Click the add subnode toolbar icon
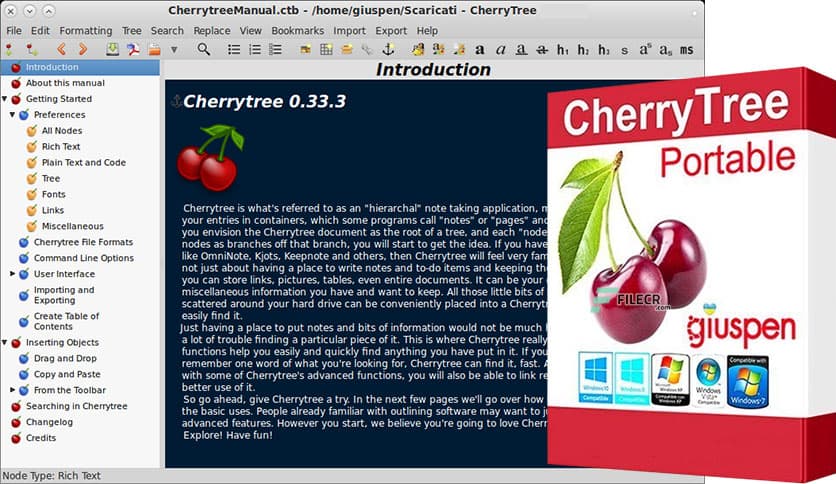Screen dimensions: 836x484 (x=32, y=50)
